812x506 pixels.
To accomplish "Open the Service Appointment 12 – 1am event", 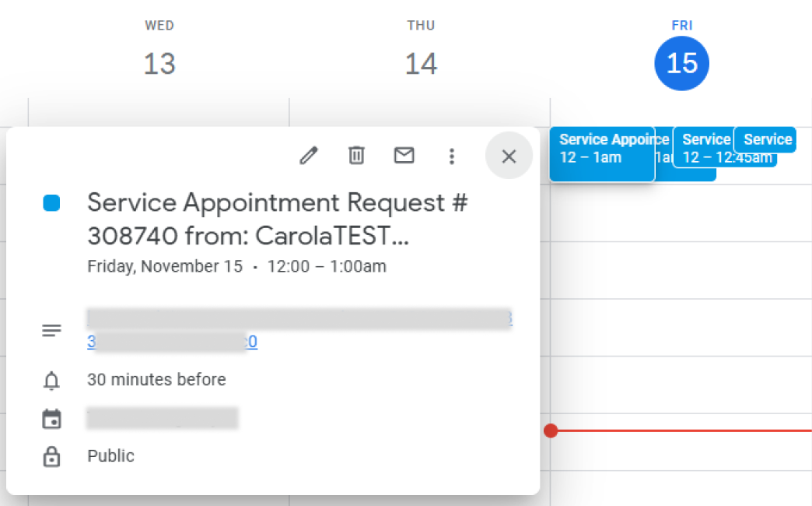I will [x=602, y=153].
